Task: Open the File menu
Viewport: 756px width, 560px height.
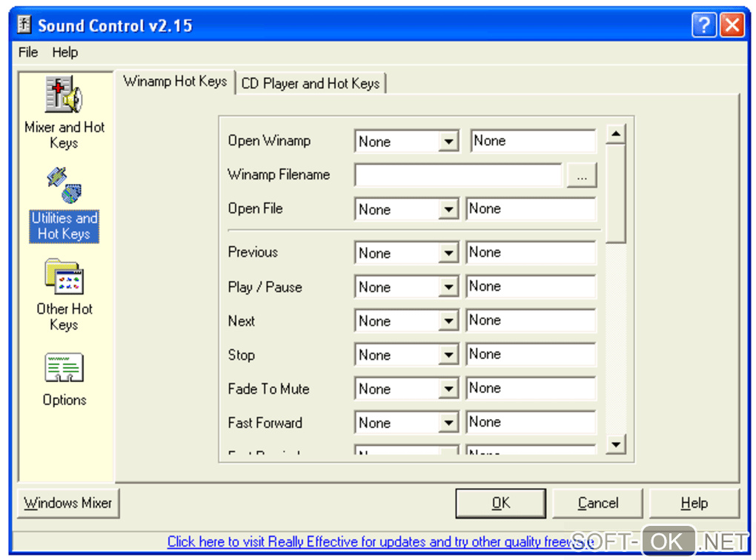Action: (x=28, y=52)
